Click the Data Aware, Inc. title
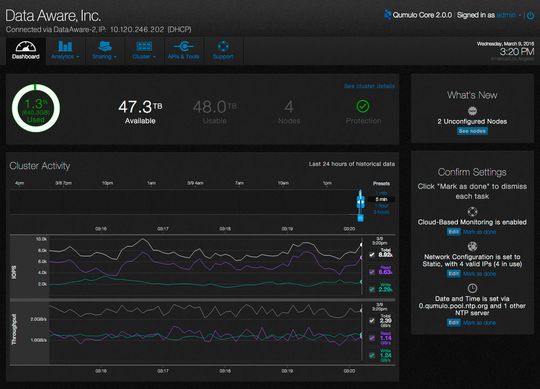Image resolution: width=540 pixels, height=389 pixels. coord(53,15)
